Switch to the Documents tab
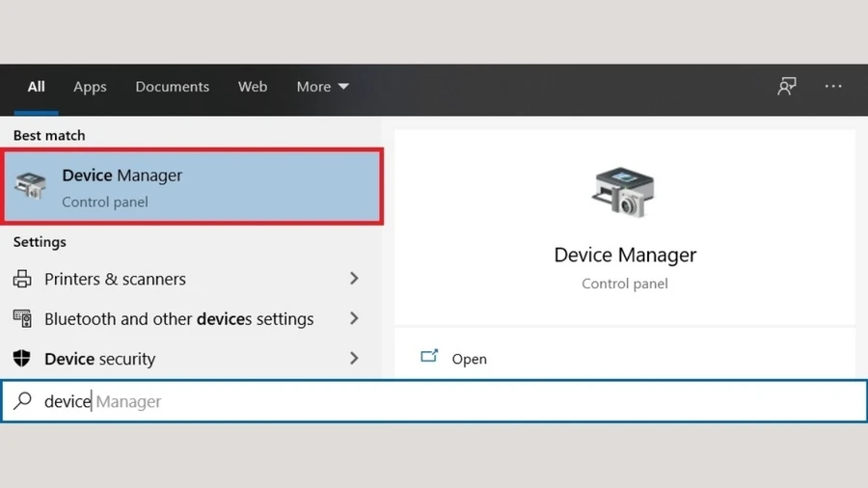The image size is (868, 488). click(x=173, y=87)
